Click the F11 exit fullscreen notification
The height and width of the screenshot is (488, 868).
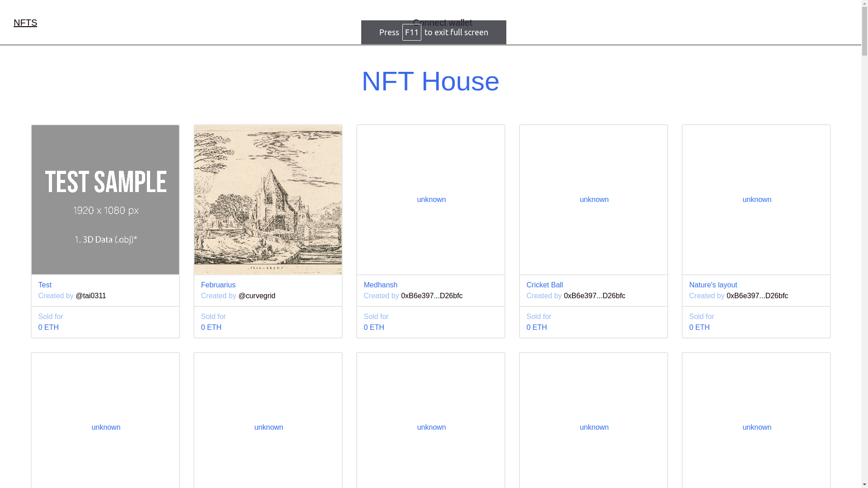pyautogui.click(x=433, y=32)
